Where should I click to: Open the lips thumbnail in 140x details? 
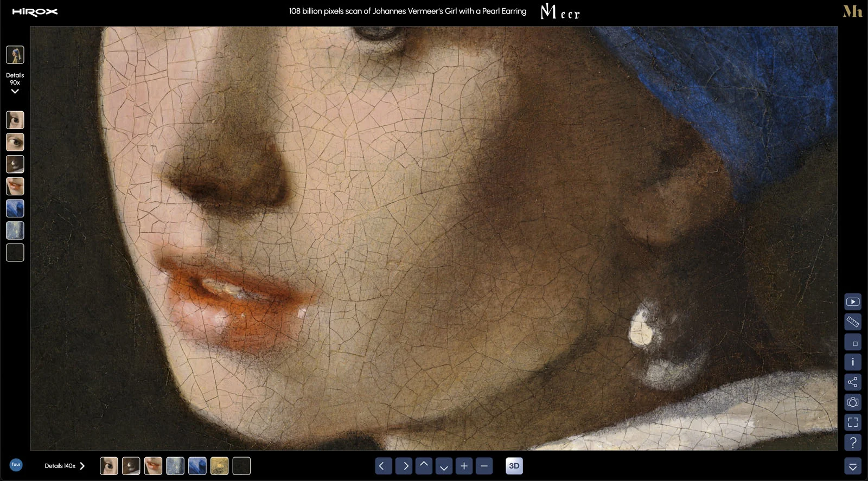tap(153, 466)
